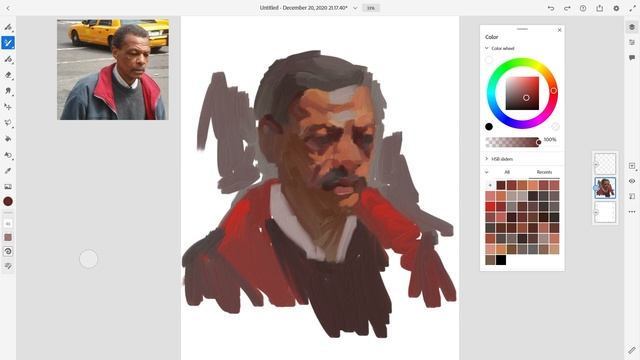Screen dimensions: 640x360
Task: Open the Comments panel icon
Action: click(632, 58)
